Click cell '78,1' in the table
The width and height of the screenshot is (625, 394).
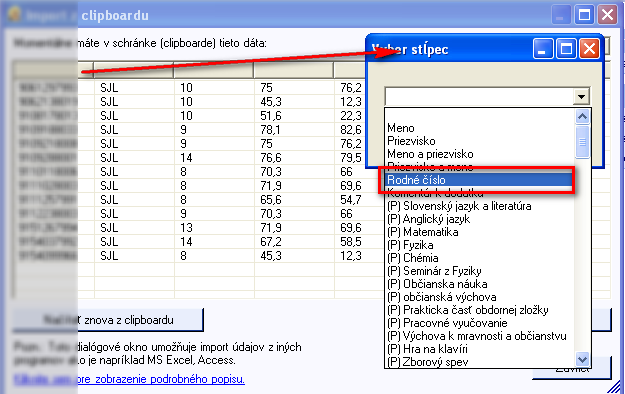coord(270,130)
